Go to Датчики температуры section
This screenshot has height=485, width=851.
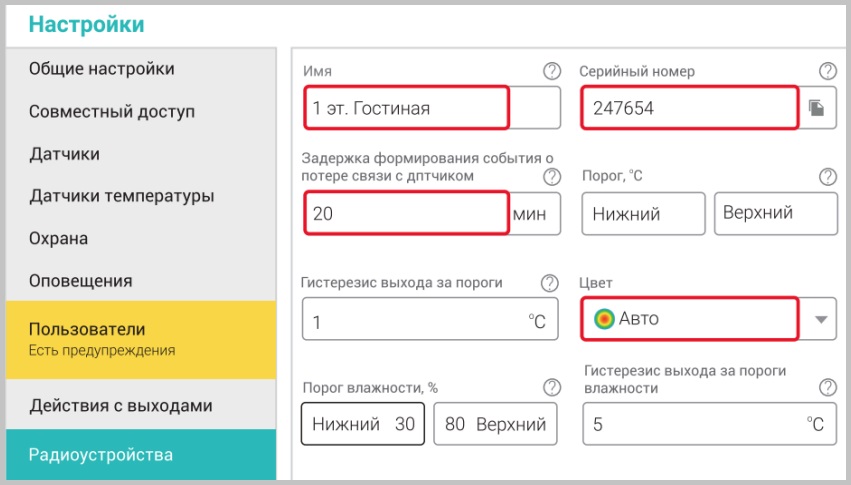(121, 196)
